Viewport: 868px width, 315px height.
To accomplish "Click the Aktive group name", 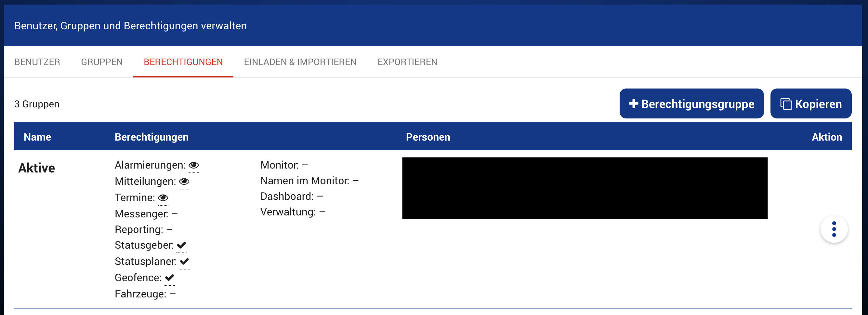I will (x=36, y=168).
